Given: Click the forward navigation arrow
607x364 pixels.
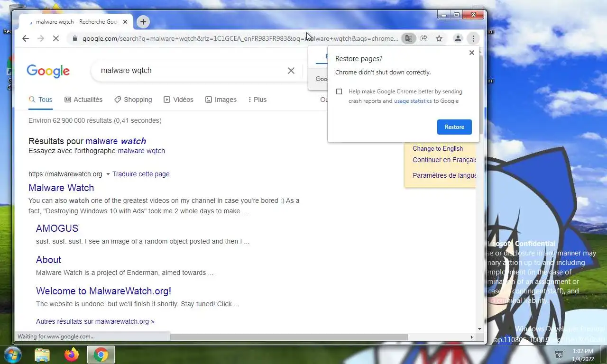Looking at the screenshot, I should tap(41, 38).
